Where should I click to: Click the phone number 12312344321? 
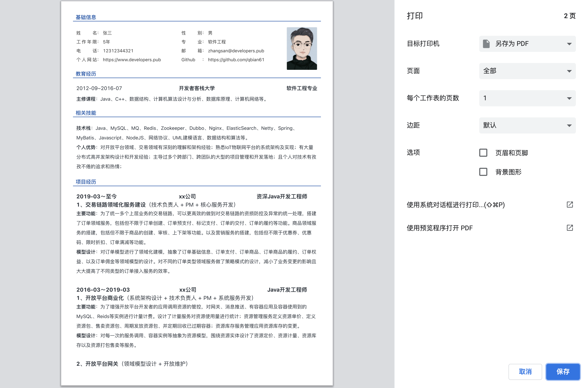tap(118, 51)
